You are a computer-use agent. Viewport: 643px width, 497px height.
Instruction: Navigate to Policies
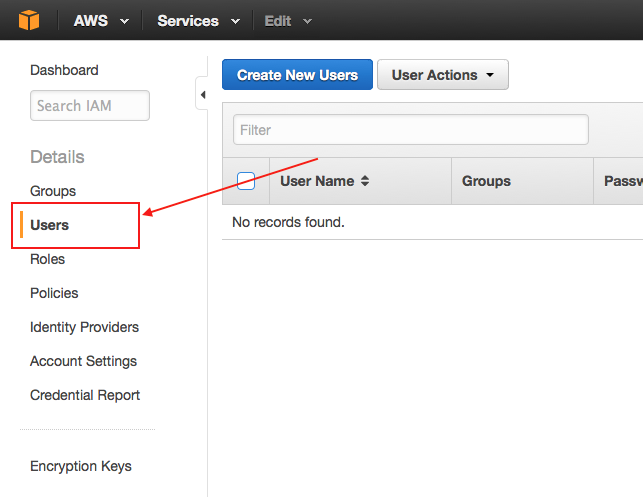[54, 293]
